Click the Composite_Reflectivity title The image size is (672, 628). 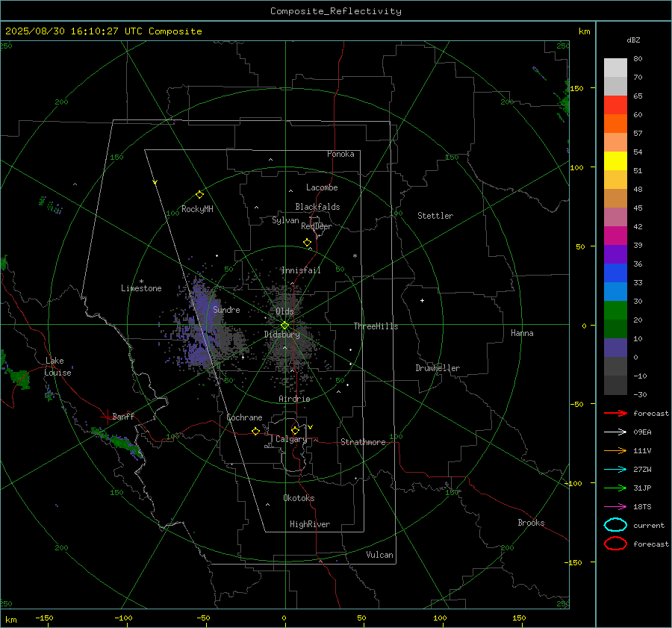[336, 11]
